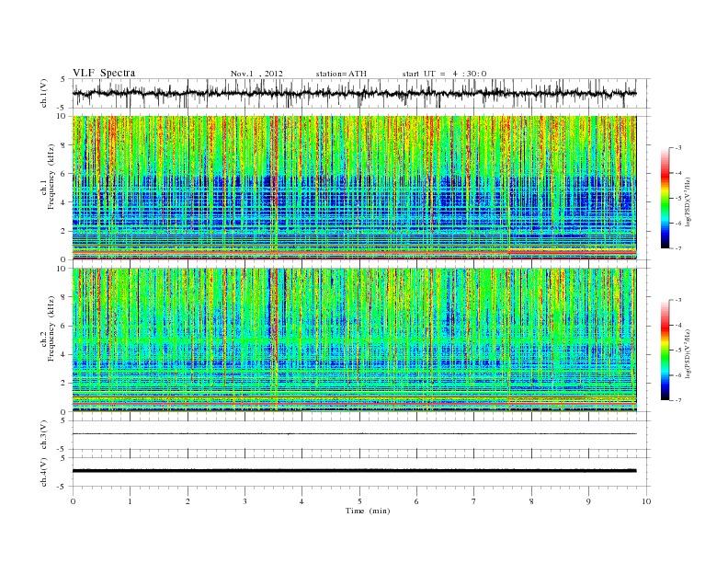This screenshot has height=563, width=728.
Task: Click the ch.4(V) axis label
Action: 44,472
